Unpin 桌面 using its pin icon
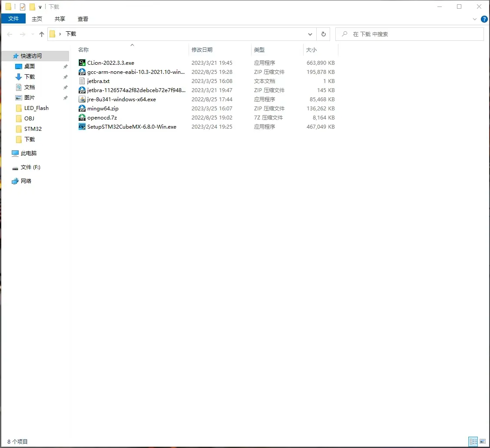 (65, 66)
